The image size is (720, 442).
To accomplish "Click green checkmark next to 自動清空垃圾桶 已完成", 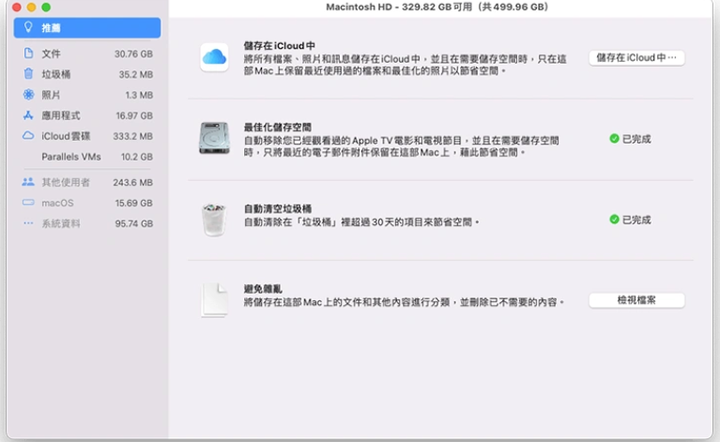I will tap(614, 219).
